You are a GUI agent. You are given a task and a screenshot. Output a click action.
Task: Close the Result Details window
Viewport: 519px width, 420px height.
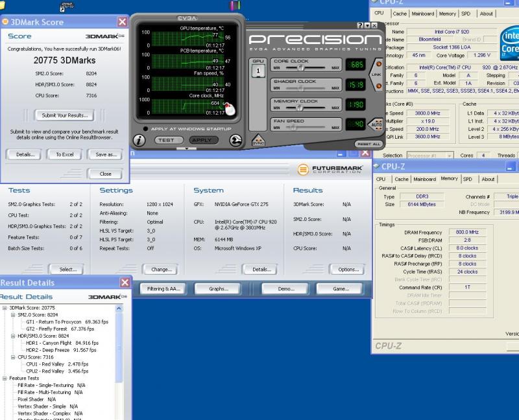pos(125,283)
